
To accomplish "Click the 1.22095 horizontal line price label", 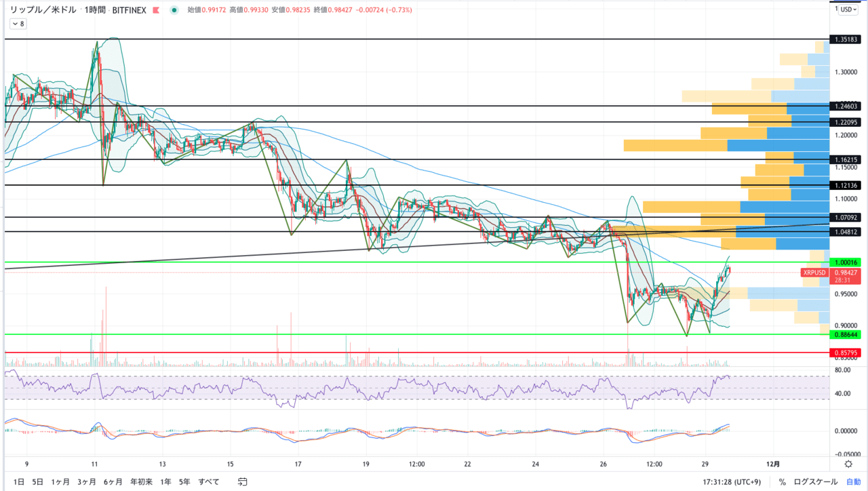I will tap(846, 122).
